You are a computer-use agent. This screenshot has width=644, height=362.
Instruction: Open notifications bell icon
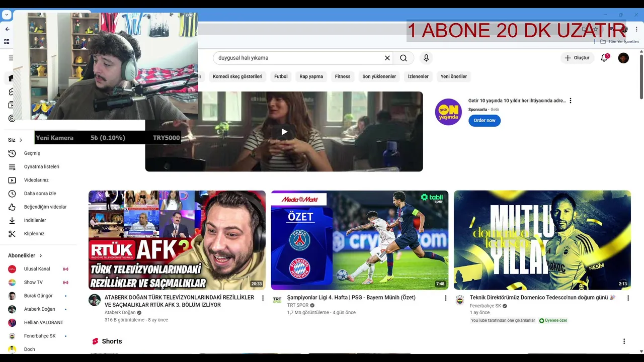(604, 58)
